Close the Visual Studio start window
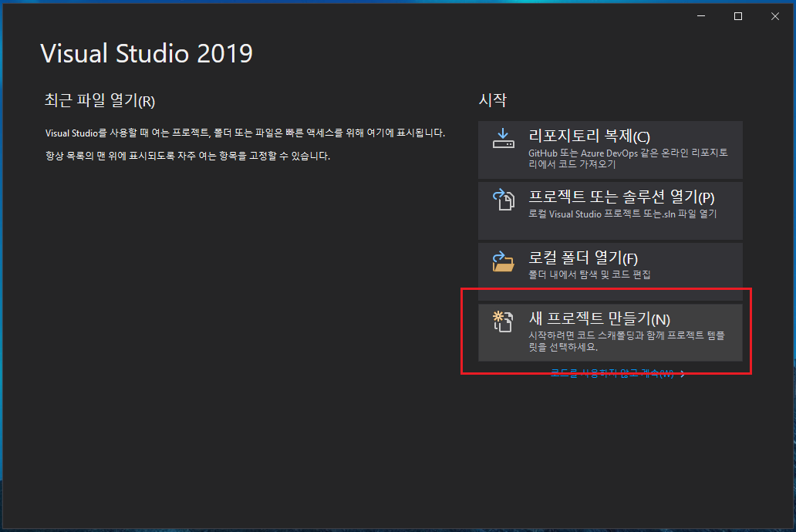 [x=774, y=16]
